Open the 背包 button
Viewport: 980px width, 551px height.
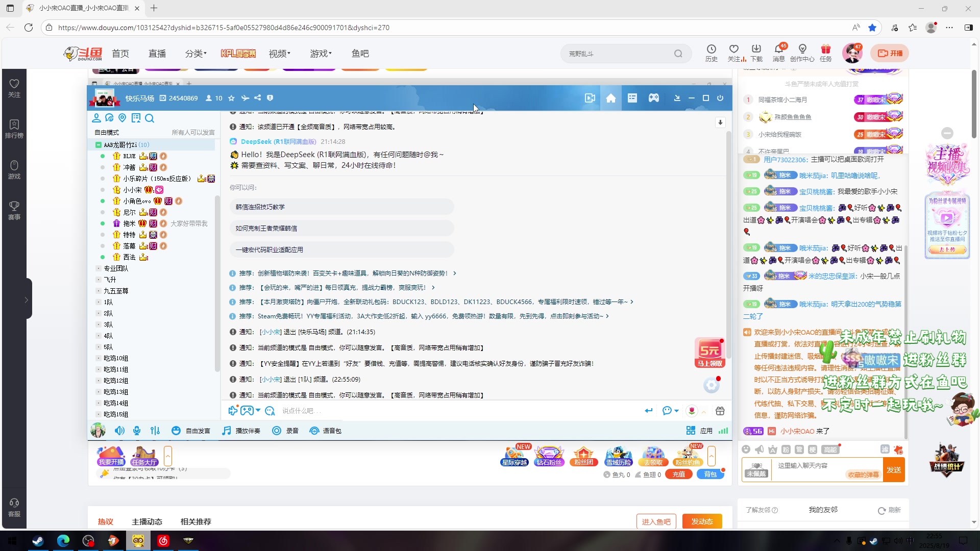click(710, 474)
